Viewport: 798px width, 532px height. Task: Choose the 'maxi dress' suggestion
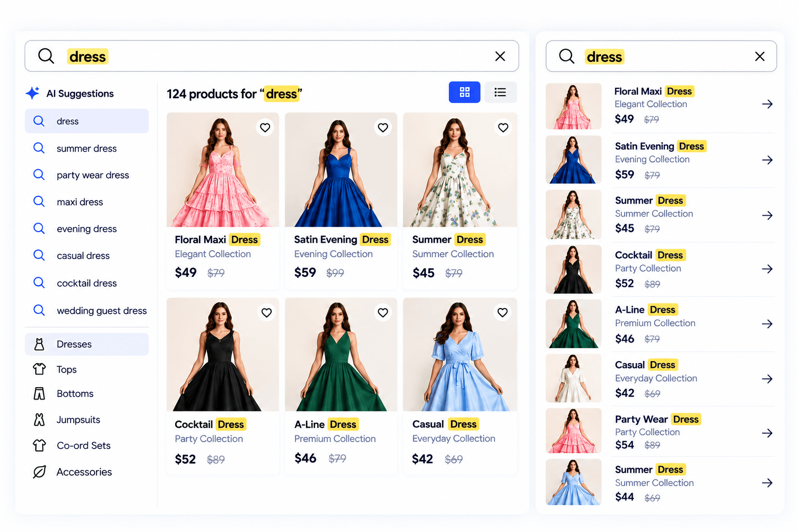[x=87, y=202]
